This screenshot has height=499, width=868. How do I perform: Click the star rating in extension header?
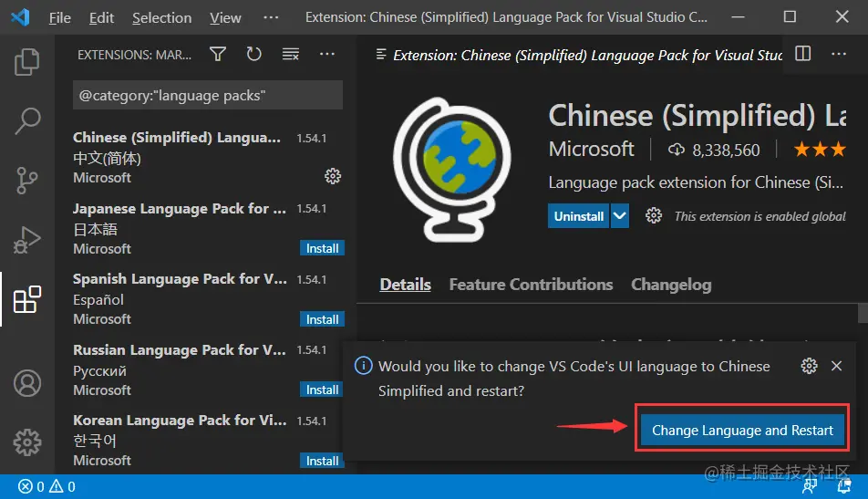pos(820,149)
